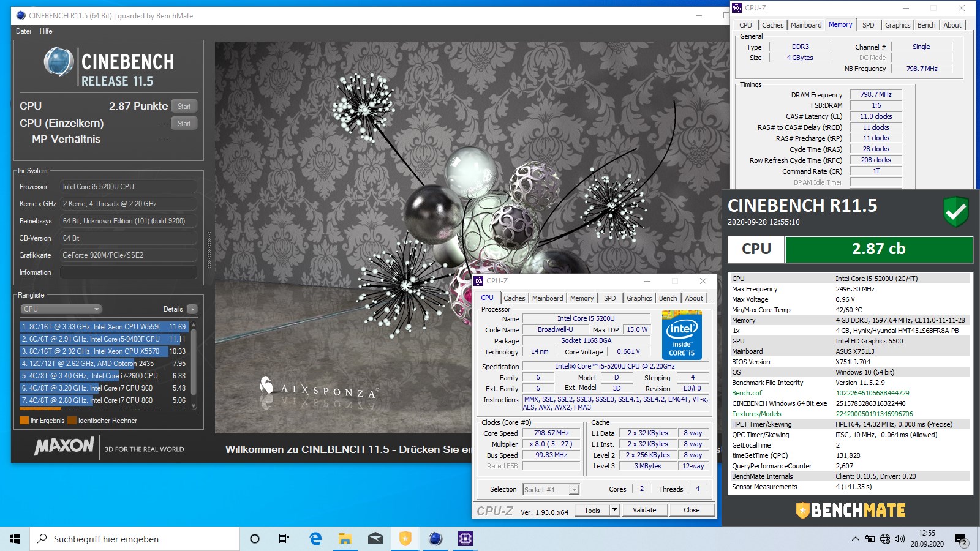The image size is (980, 551).
Task: Open Caches tab in the CPU-Z processor window
Action: [514, 298]
